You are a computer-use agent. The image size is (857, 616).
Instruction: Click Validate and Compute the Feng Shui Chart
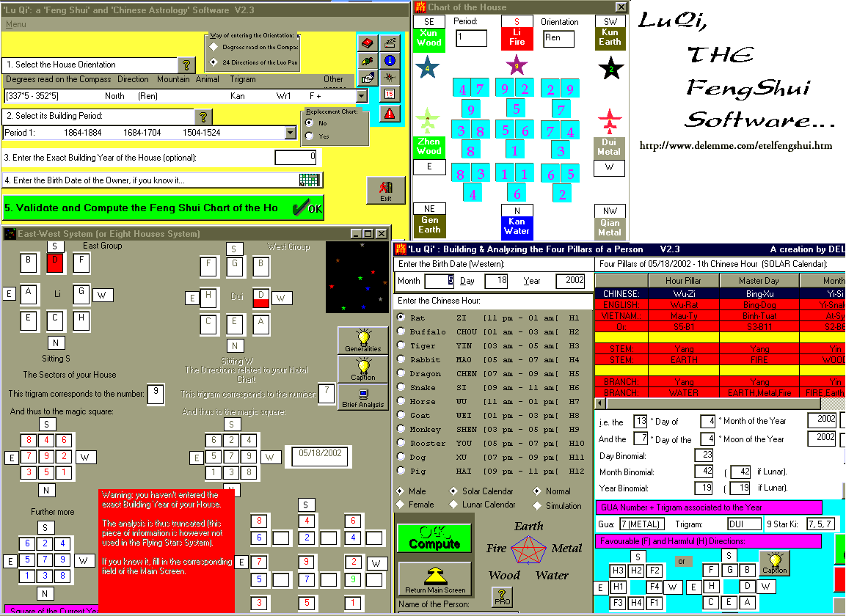point(163,208)
